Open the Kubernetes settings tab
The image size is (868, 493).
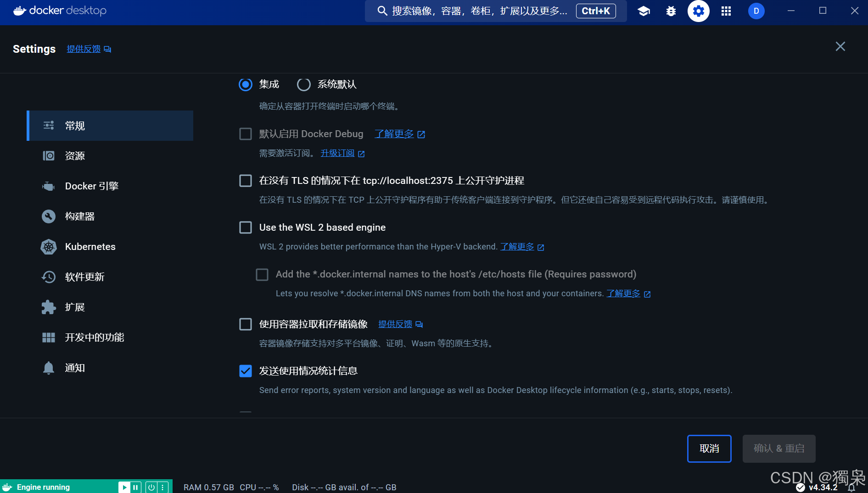[x=110, y=247]
